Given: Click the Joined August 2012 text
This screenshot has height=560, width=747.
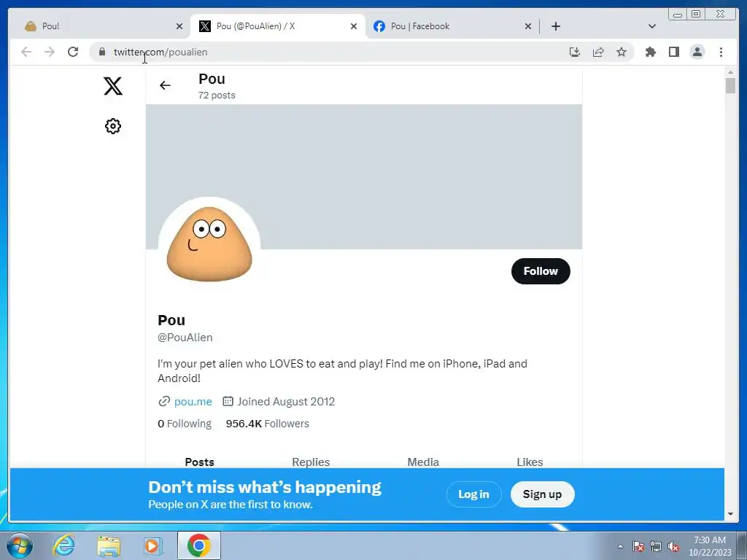Looking at the screenshot, I should (286, 402).
